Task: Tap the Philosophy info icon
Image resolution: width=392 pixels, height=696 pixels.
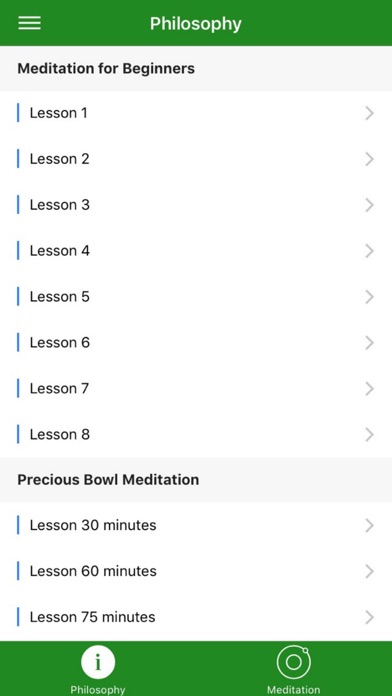Action: click(x=98, y=662)
